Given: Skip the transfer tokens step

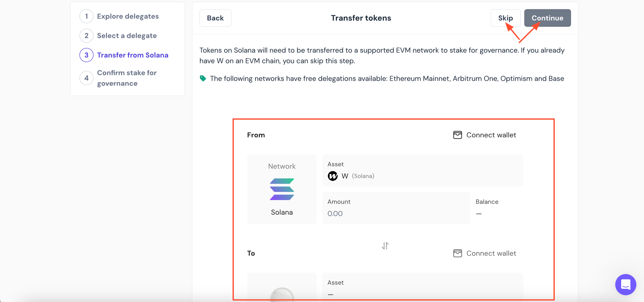Looking at the screenshot, I should tap(505, 18).
